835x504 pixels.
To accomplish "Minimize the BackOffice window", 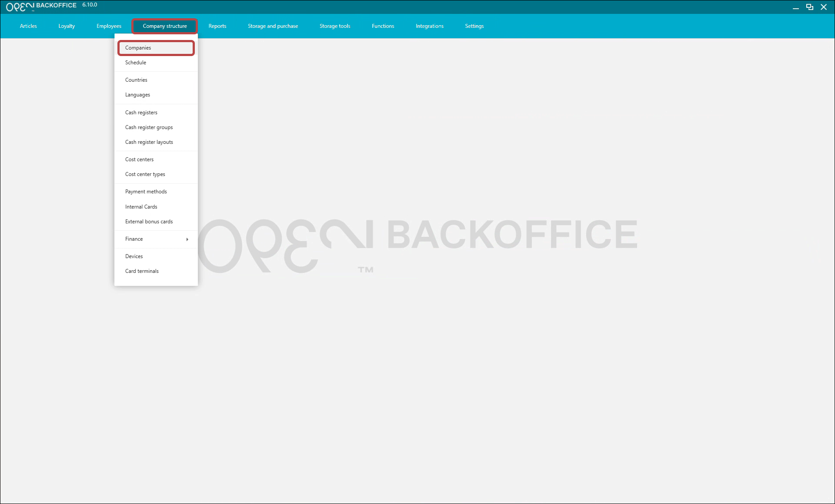I will click(796, 7).
